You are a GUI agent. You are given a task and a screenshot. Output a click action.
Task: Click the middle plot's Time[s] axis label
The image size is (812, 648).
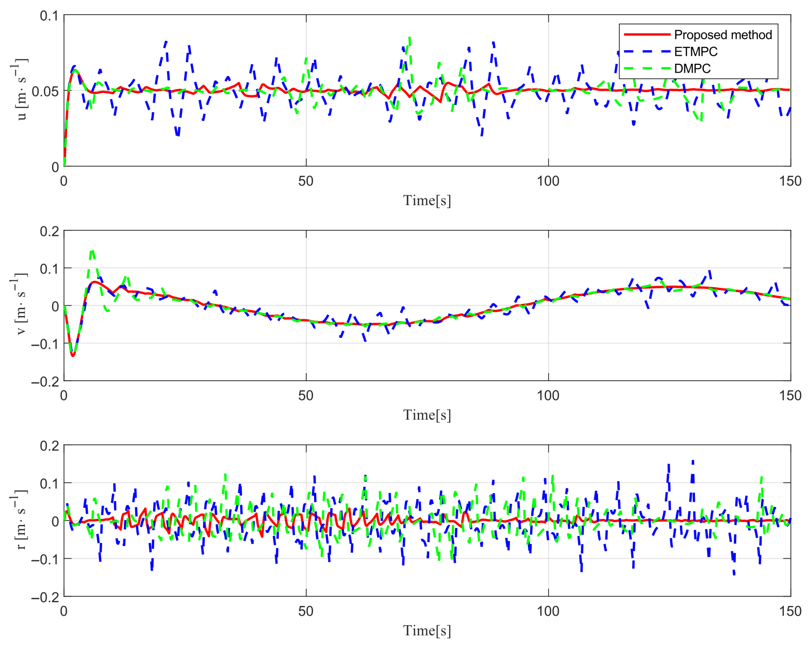click(427, 415)
